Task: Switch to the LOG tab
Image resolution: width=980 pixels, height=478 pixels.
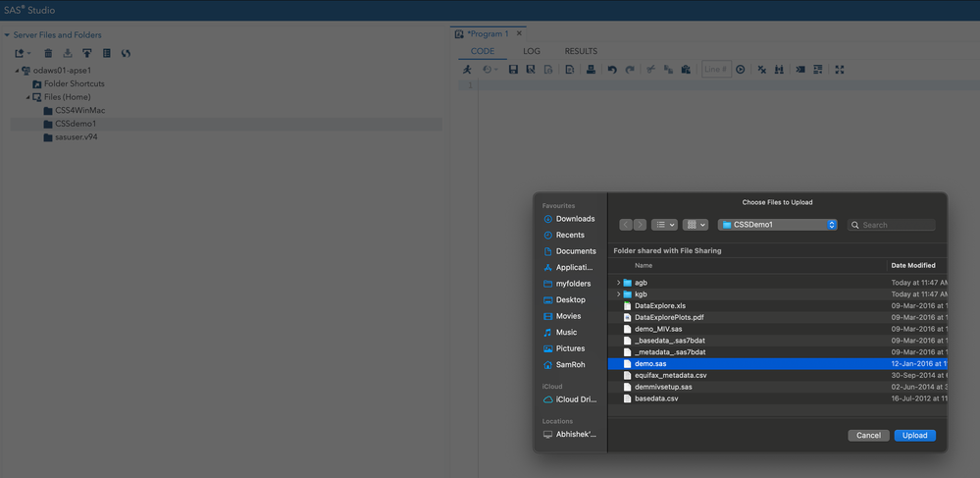Action: click(531, 51)
